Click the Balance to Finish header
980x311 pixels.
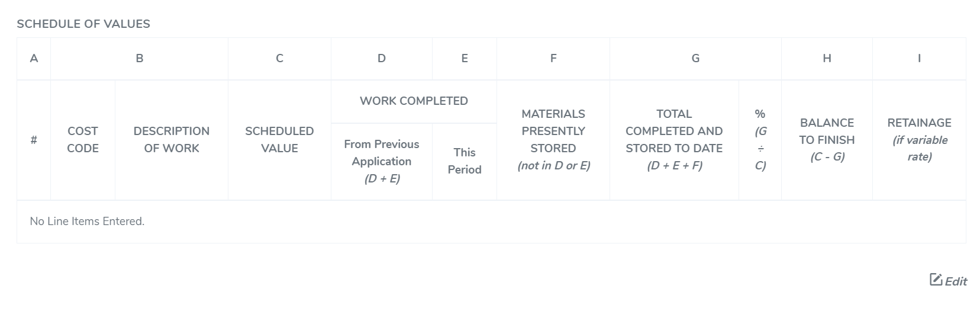click(827, 140)
